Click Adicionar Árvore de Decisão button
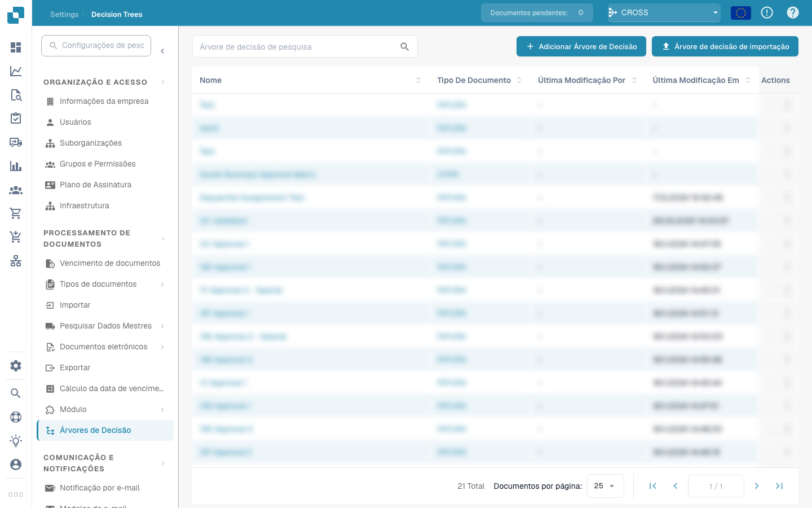 coord(581,46)
